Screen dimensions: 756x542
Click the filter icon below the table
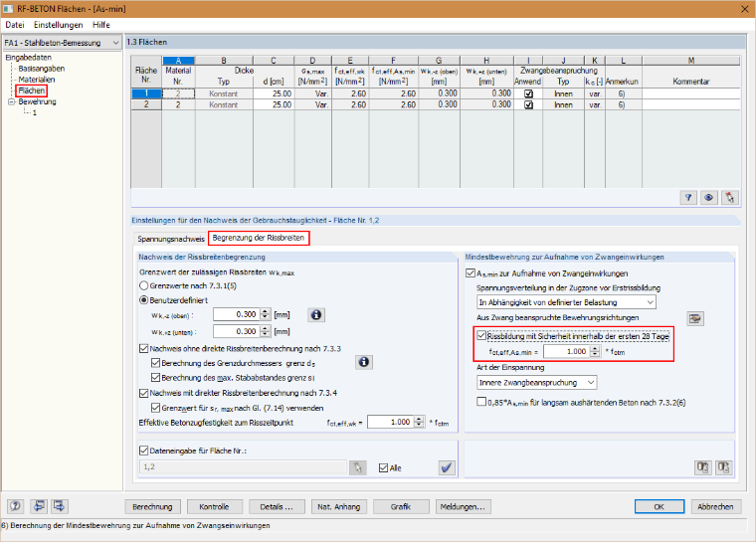coord(688,197)
